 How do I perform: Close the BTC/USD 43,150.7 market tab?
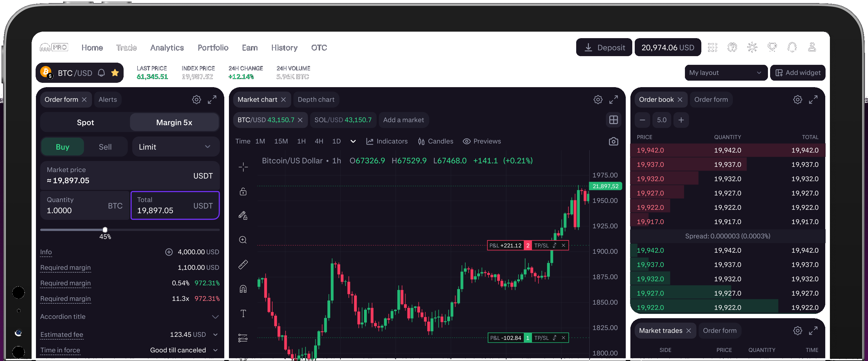point(300,120)
